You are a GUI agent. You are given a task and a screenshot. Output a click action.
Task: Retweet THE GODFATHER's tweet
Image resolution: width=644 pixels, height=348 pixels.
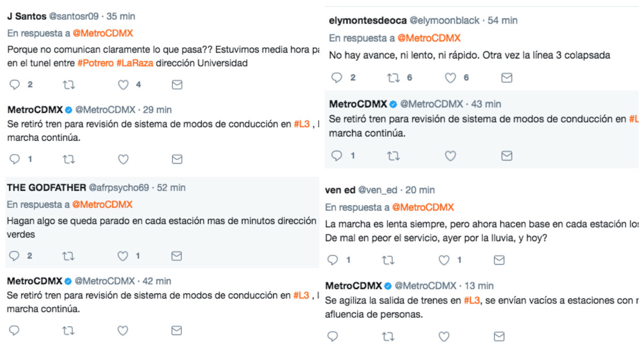(69, 256)
